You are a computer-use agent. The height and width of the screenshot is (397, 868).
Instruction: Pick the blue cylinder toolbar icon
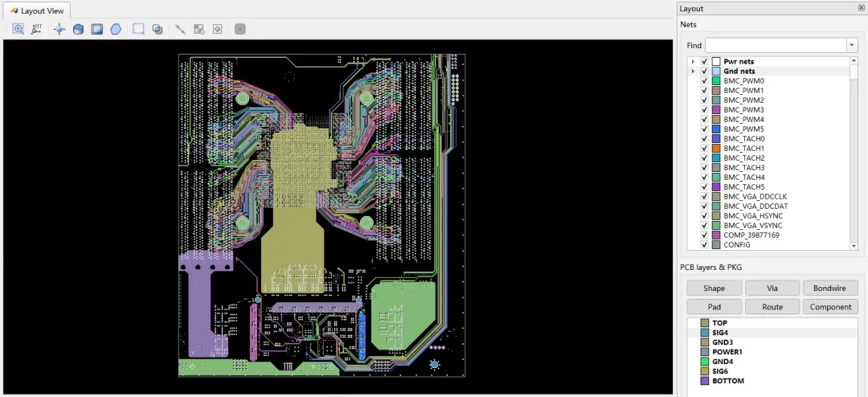pyautogui.click(x=79, y=29)
